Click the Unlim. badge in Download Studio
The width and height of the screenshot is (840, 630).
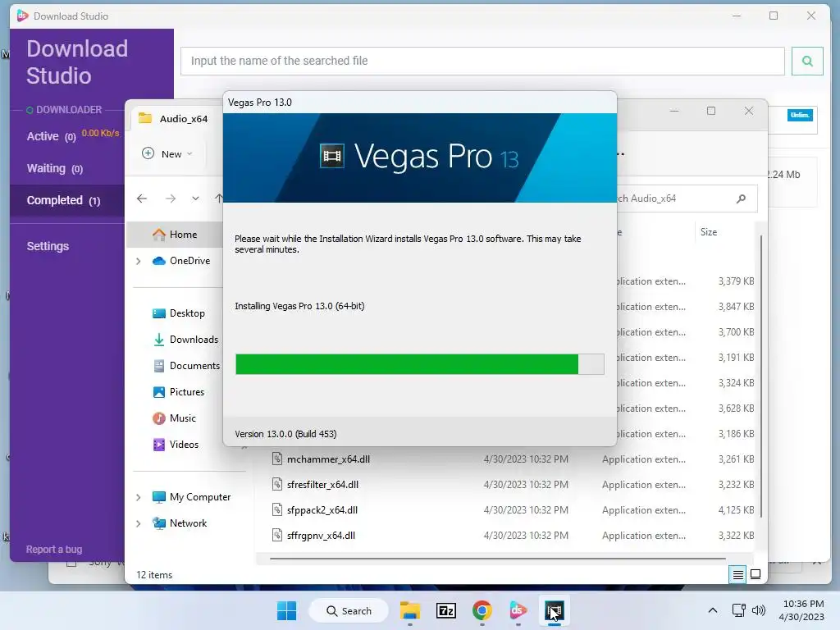point(800,115)
